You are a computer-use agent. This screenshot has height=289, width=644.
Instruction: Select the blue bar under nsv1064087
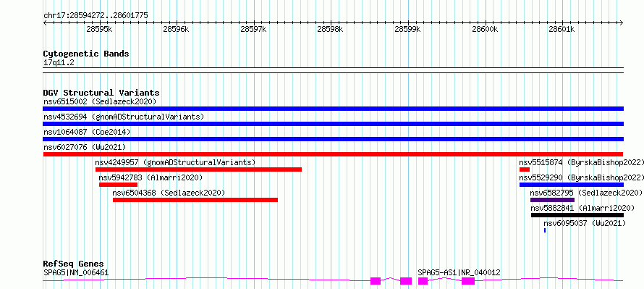coord(333,139)
